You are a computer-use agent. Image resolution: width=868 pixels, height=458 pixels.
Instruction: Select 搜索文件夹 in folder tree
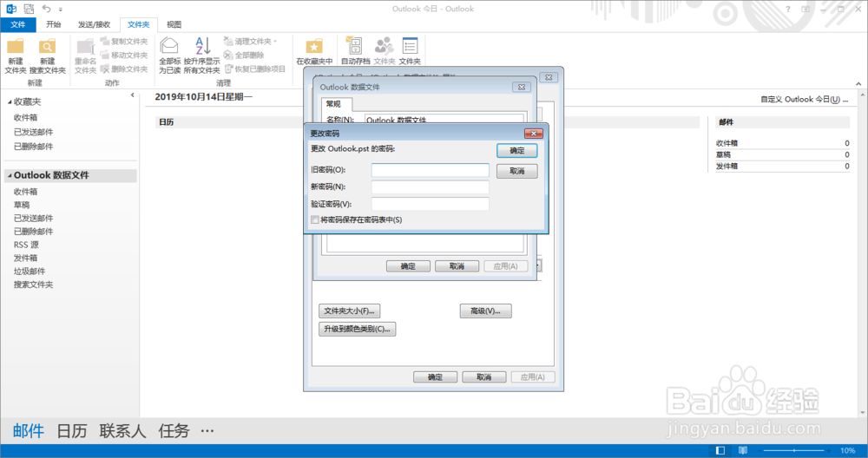click(33, 285)
